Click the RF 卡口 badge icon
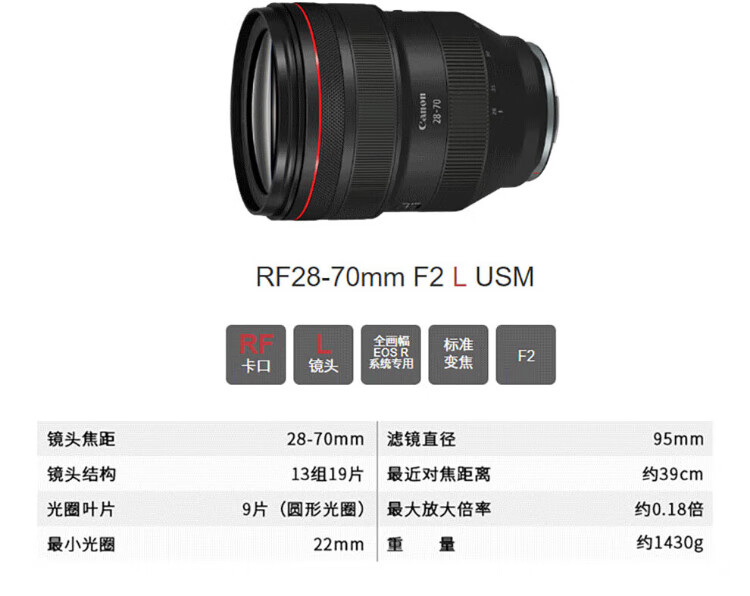 click(x=256, y=354)
